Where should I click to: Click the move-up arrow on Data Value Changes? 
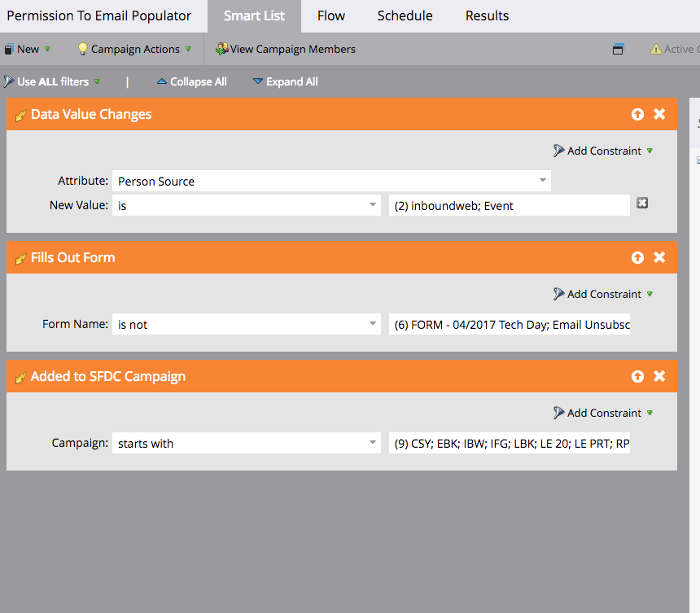(637, 115)
